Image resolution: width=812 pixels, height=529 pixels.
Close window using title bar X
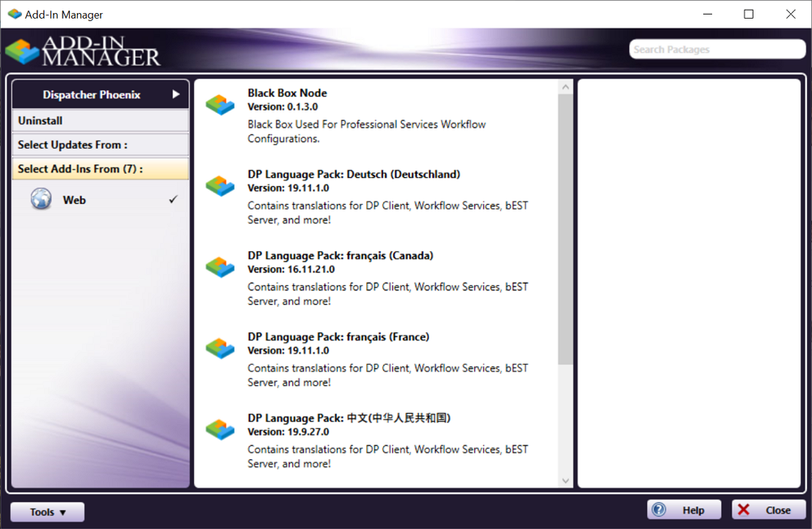790,14
